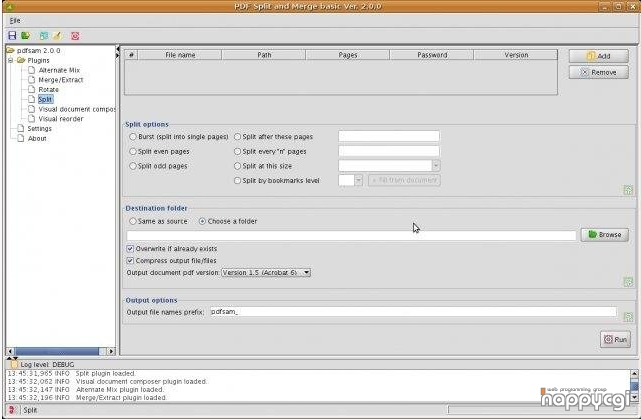The width and height of the screenshot is (641, 420).
Task: Click the teal window icon in the toolbar
Action: (44, 36)
